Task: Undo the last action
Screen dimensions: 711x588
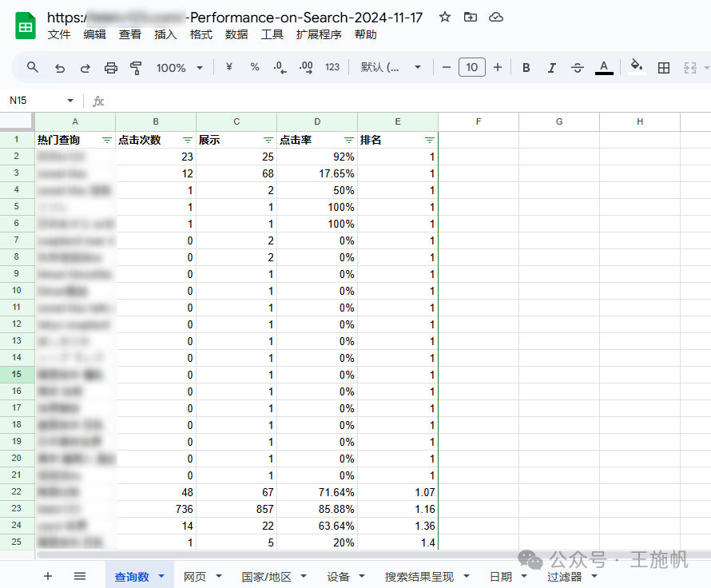Action: 60,68
